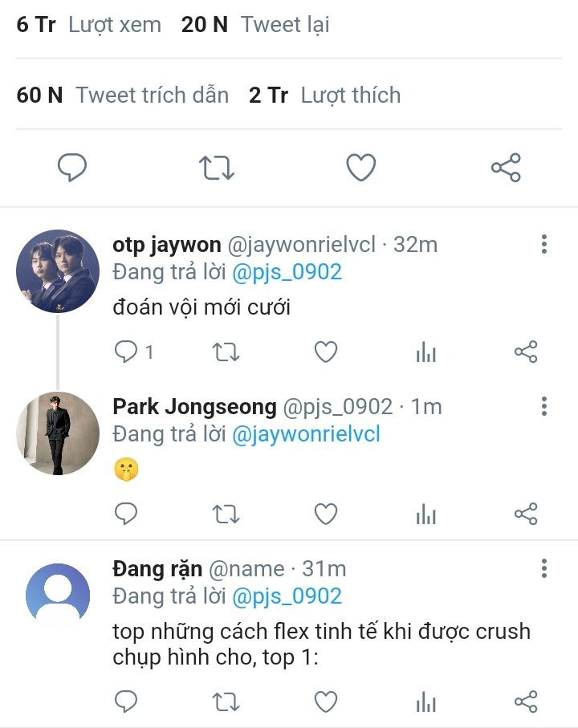This screenshot has width=578, height=728.
Task: Open the Tweet trích dẫn list
Action: 152,96
